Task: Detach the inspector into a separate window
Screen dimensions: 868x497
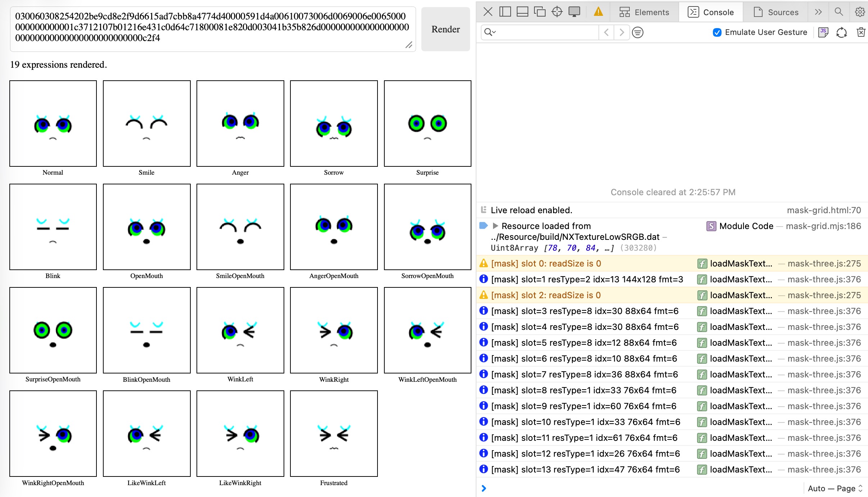Action: (x=539, y=12)
